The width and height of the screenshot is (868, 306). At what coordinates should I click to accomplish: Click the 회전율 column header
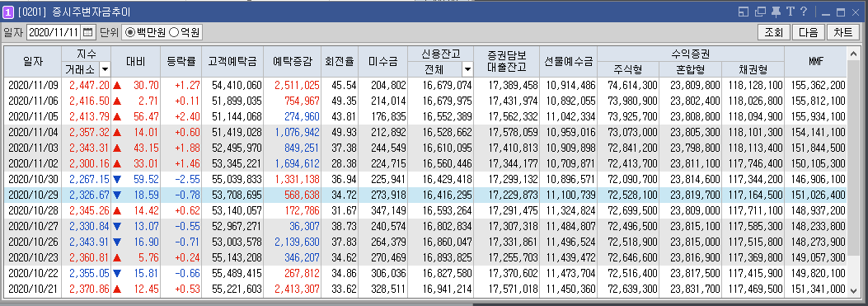tap(340, 62)
